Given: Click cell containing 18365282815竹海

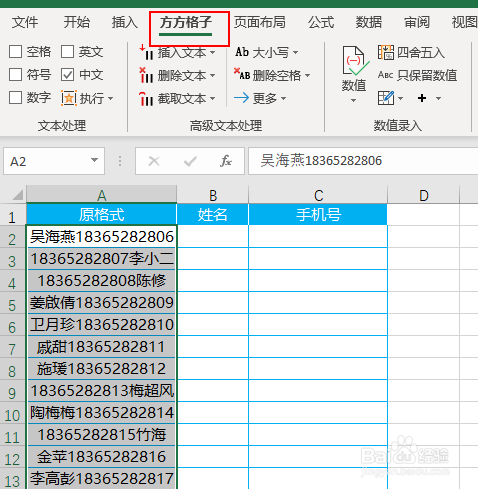Looking at the screenshot, I should tap(102, 435).
